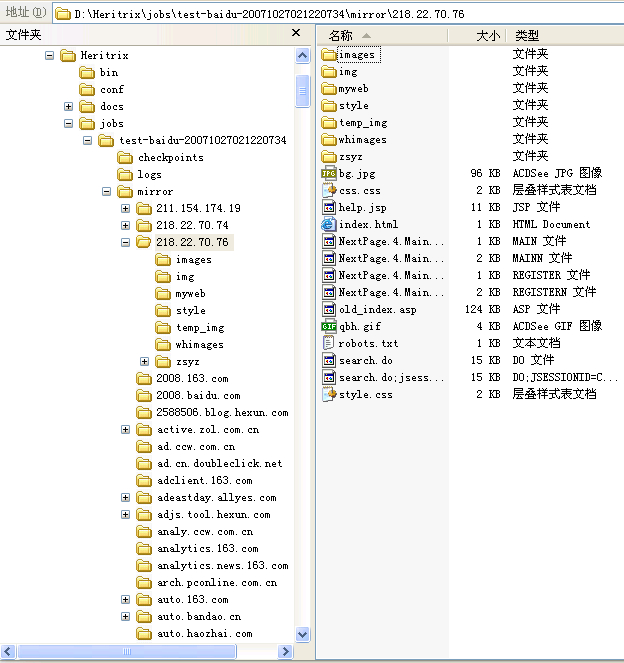
Task: Collapse the Heritrix tree node
Action: pyautogui.click(x=49, y=55)
